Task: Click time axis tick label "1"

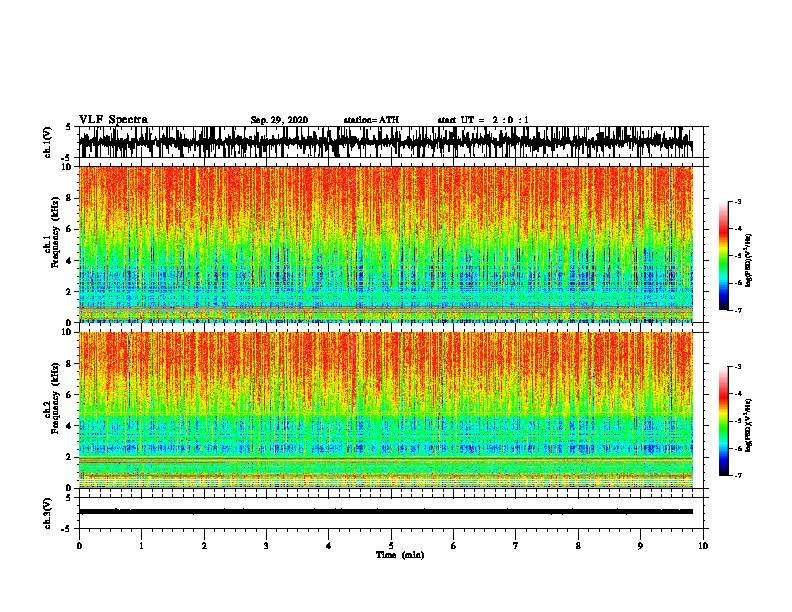Action: point(141,546)
